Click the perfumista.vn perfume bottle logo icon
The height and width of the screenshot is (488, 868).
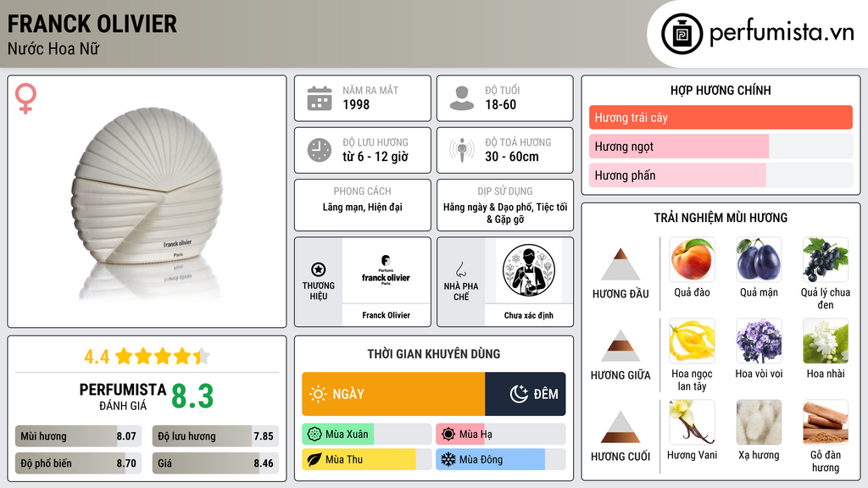pyautogui.click(x=682, y=34)
